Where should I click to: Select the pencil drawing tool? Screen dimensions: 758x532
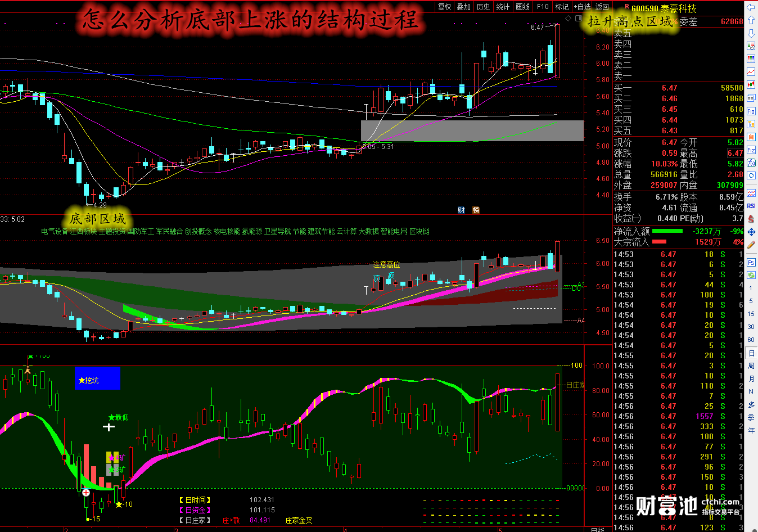tap(751, 245)
